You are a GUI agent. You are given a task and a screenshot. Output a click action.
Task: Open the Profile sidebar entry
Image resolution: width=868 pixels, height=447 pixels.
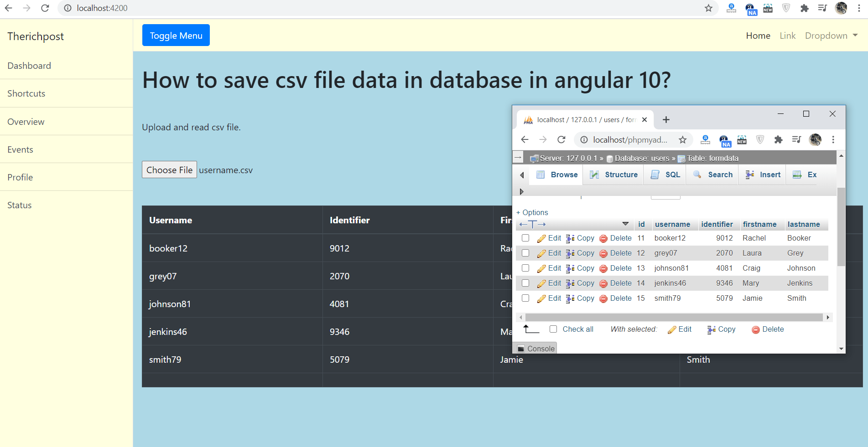(x=20, y=177)
